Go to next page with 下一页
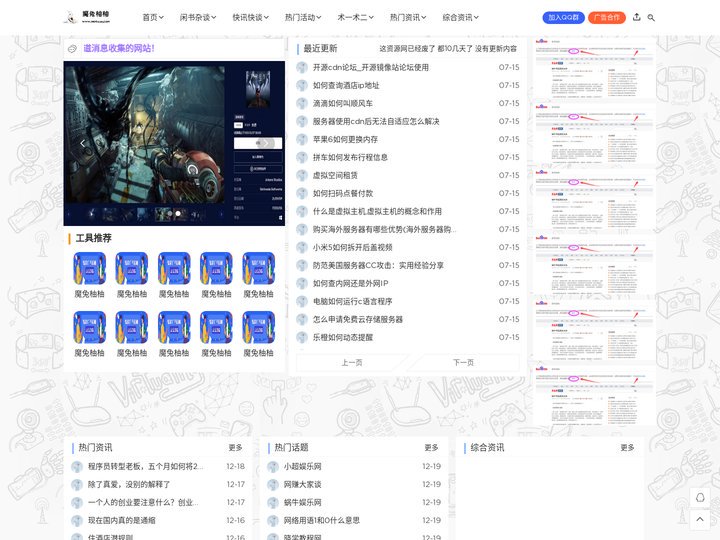 [463, 363]
